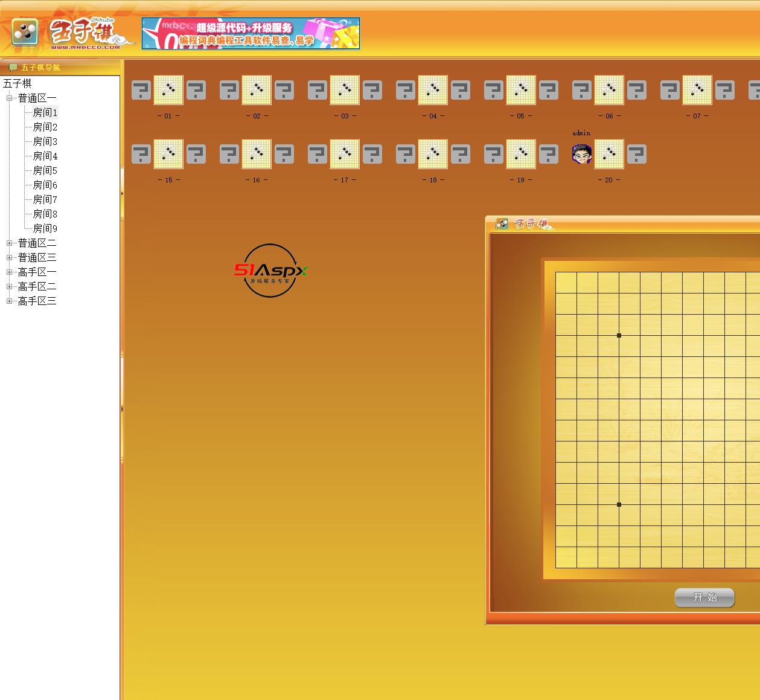Click the board icon of table 16
The image size is (760, 700).
(x=256, y=154)
